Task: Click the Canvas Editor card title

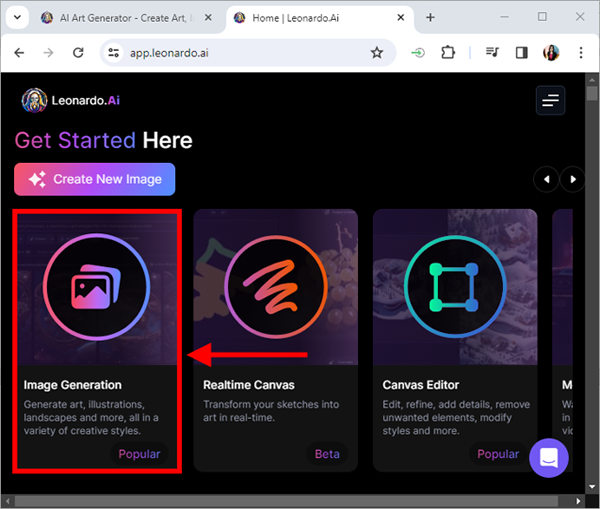Action: pyautogui.click(x=421, y=385)
